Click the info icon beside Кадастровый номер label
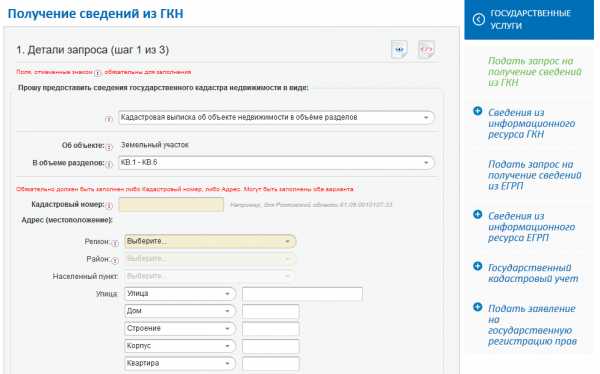 109,206
